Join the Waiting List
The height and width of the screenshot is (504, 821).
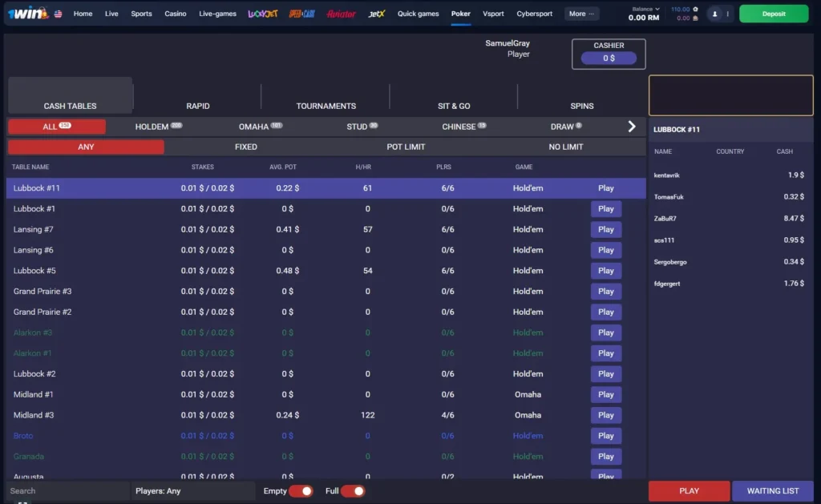772,491
